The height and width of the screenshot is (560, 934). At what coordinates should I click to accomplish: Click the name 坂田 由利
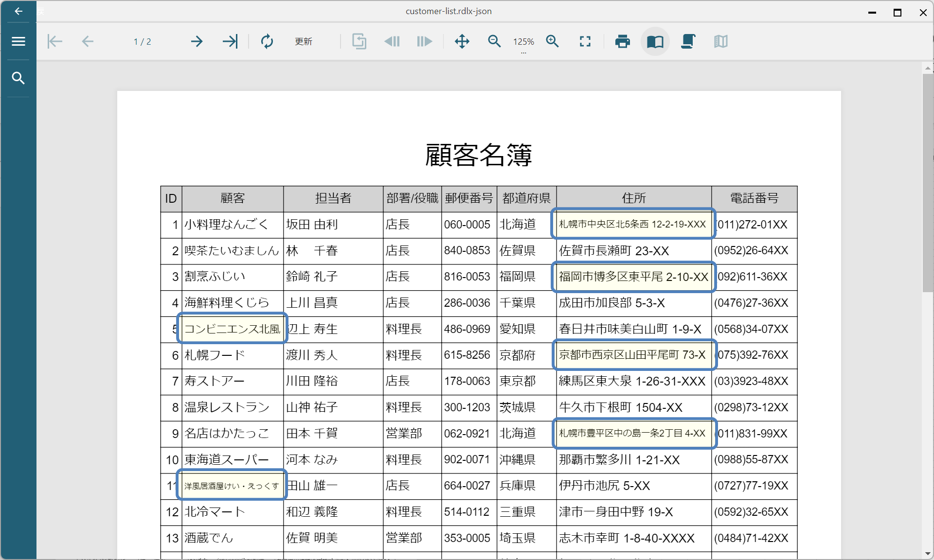click(312, 225)
